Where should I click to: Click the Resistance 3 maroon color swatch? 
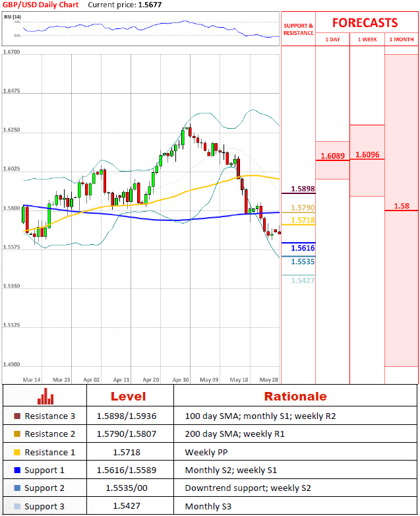click(17, 416)
